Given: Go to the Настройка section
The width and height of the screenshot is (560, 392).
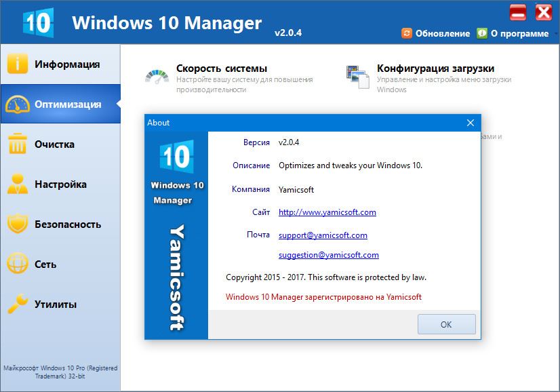Looking at the screenshot, I should [60, 184].
